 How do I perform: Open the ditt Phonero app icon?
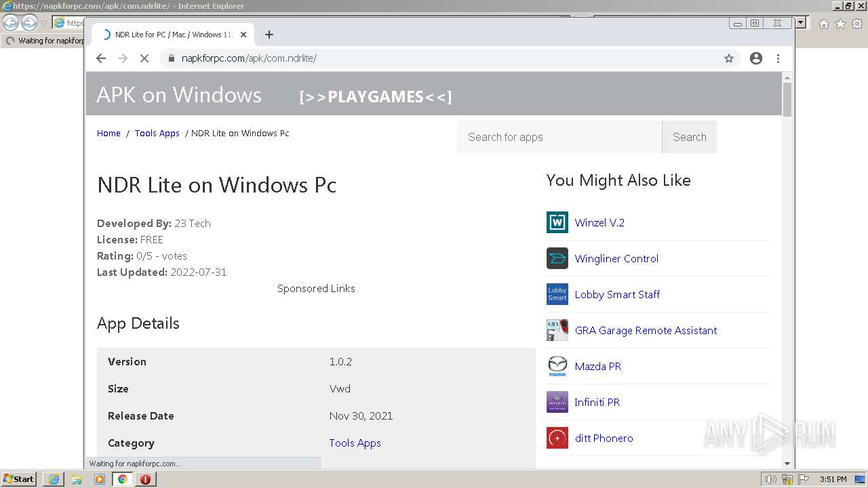click(557, 438)
